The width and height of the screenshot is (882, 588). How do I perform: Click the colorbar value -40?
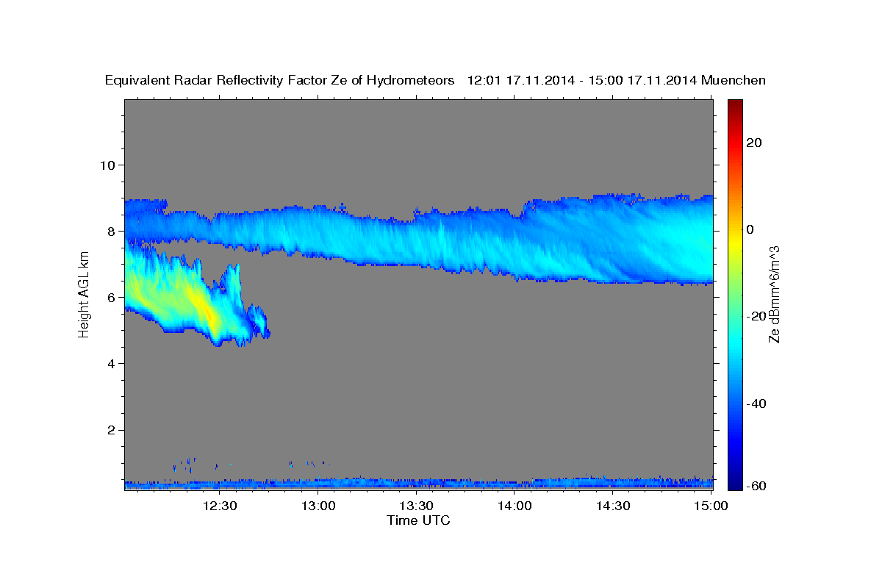756,404
